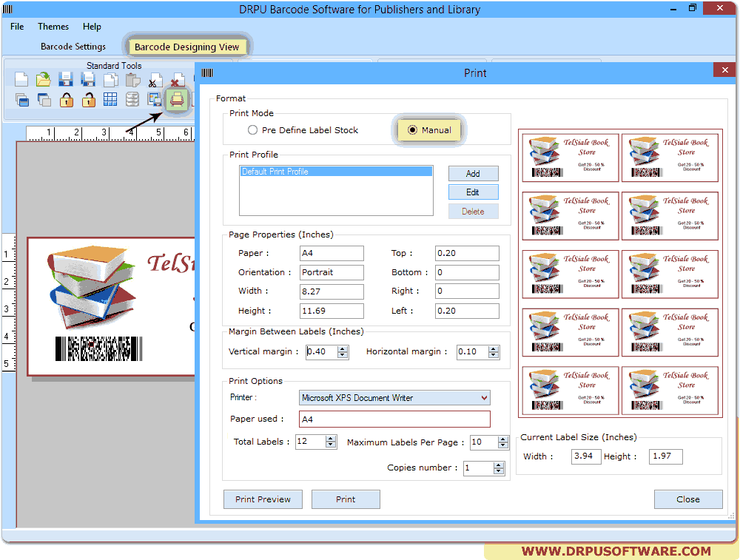Decrease the Copies number
Screen dimensions: 740x560
499,470
